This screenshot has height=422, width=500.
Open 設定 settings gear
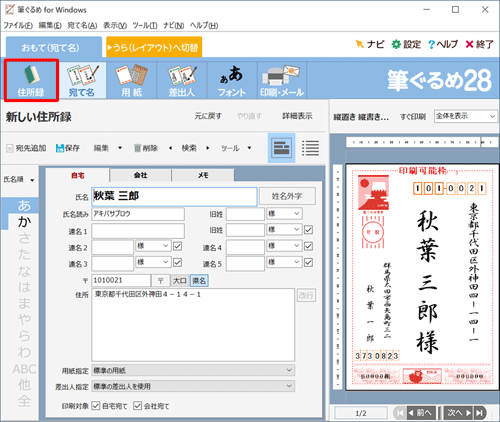[406, 44]
